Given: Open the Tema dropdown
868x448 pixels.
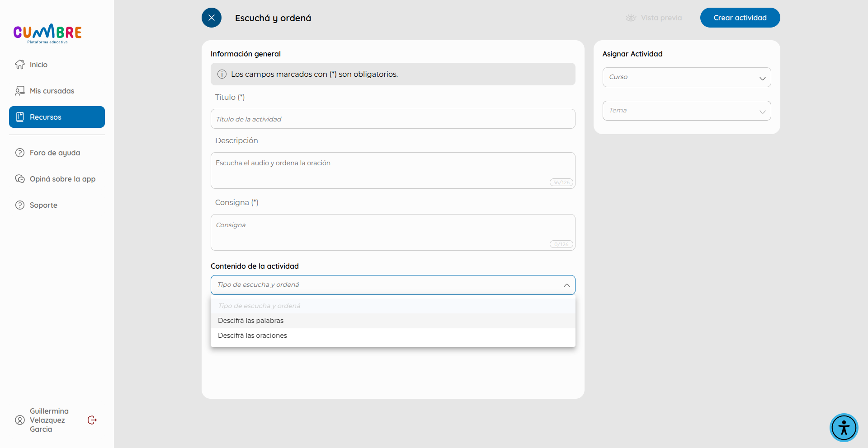Looking at the screenshot, I should [687, 111].
